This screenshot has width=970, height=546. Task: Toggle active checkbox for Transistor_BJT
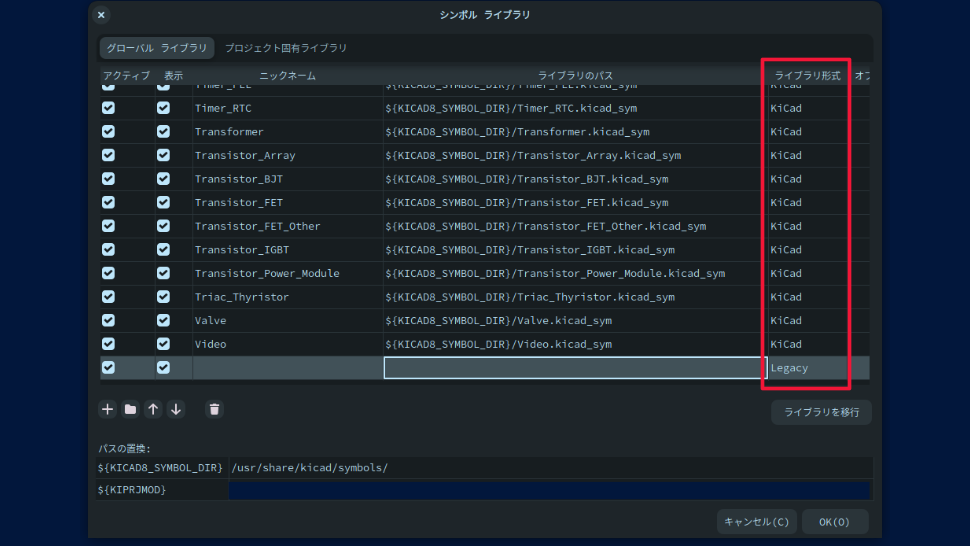point(108,179)
